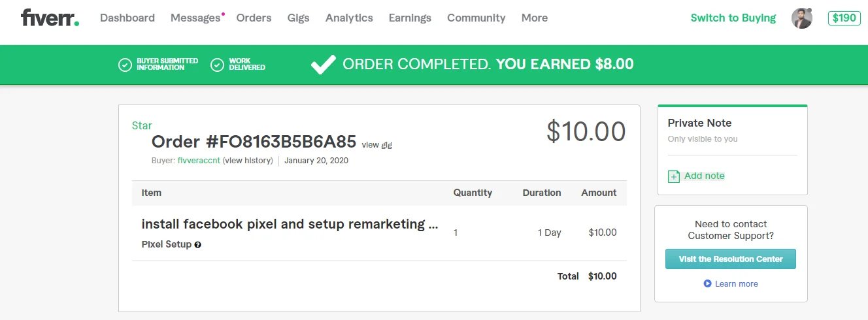The width and height of the screenshot is (868, 320).
Task: Open the Dashboard menu item
Action: pos(127,18)
